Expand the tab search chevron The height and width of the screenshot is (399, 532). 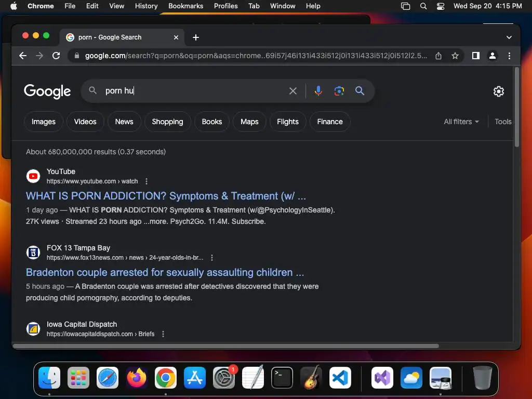[x=509, y=37]
